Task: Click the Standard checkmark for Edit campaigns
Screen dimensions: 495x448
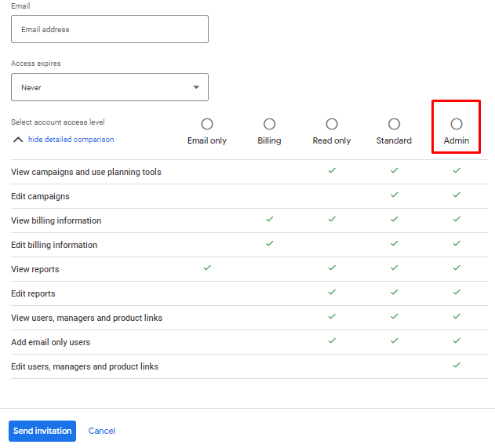Action: click(394, 195)
